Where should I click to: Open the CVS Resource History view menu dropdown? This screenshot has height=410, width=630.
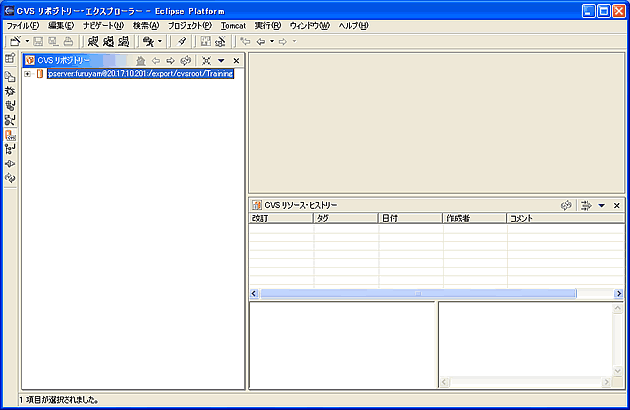click(x=601, y=205)
